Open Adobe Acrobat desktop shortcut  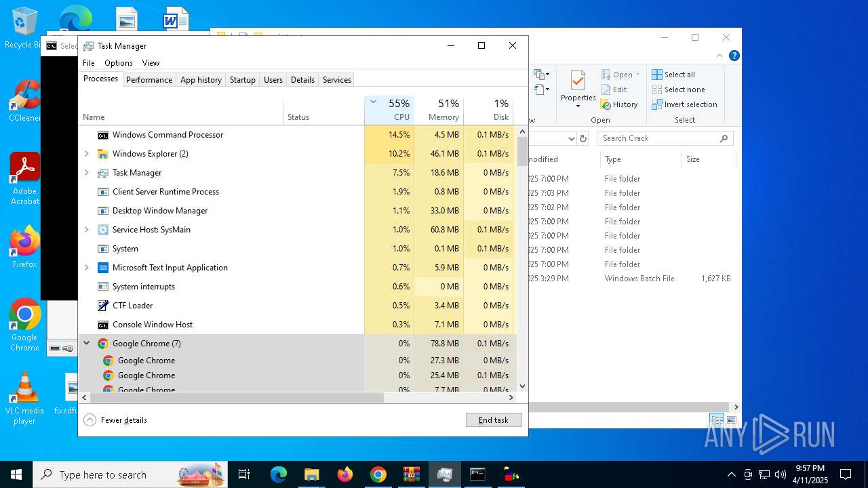(25, 179)
